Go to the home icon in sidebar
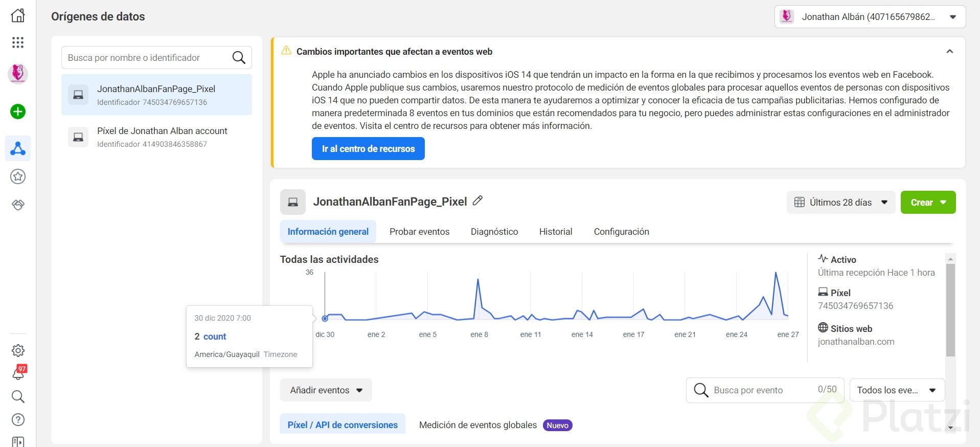This screenshot has width=980, height=447. point(18,15)
